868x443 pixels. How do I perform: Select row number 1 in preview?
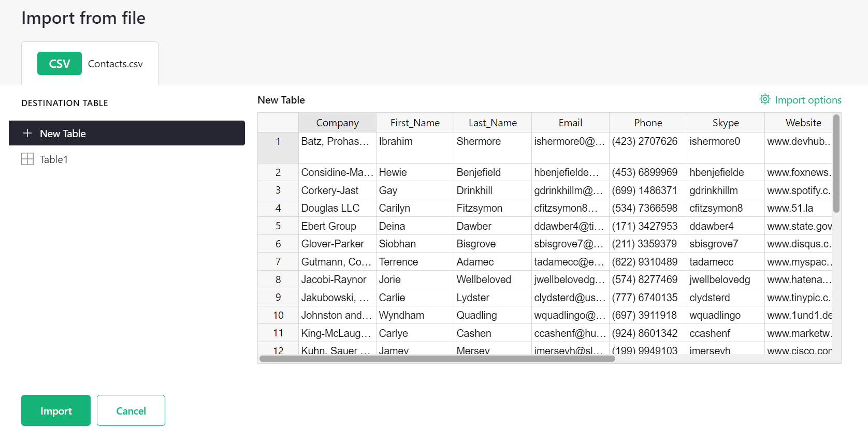point(278,142)
